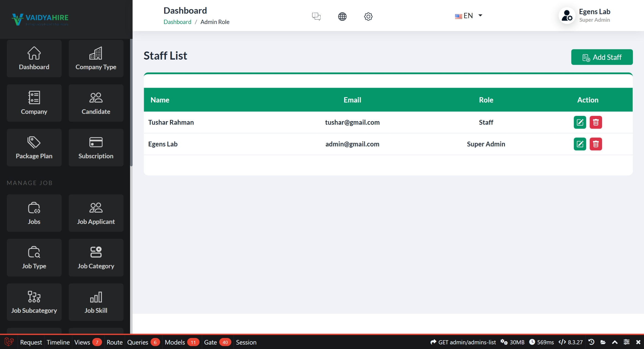Go to Dashboard breadcrumb link

click(x=177, y=22)
